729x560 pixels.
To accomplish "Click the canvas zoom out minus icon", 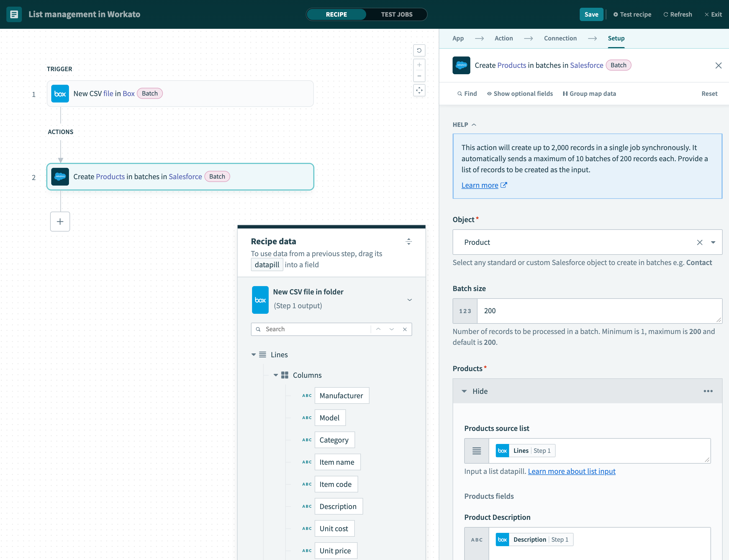I will [x=419, y=76].
